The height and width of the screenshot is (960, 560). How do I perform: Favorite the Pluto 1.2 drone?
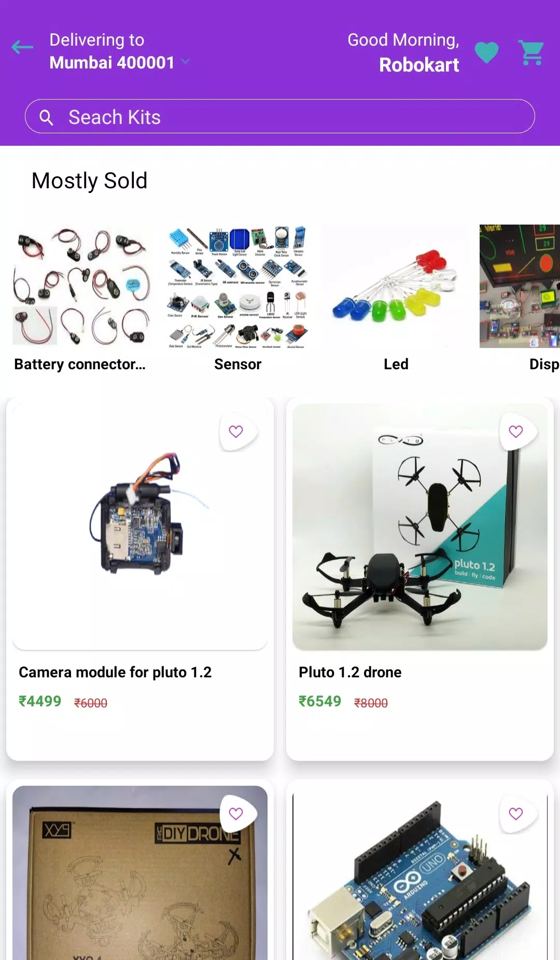[x=516, y=432]
